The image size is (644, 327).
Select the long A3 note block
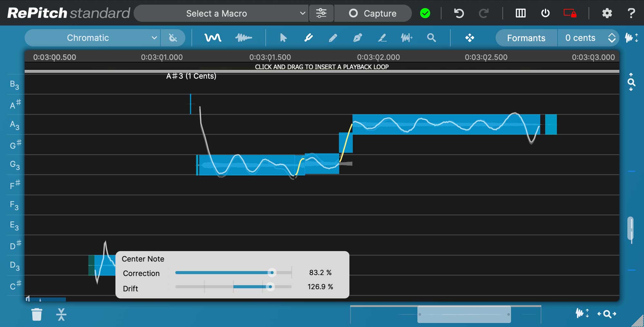coord(446,124)
